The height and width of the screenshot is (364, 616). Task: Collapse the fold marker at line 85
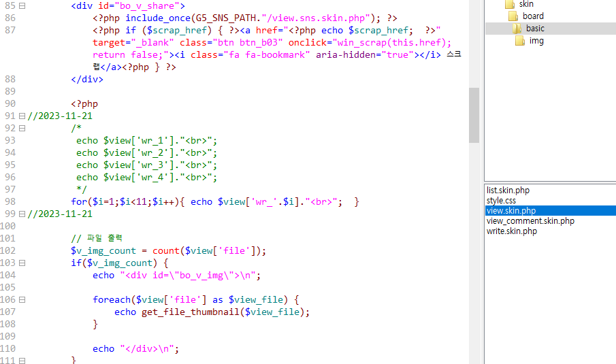22,6
